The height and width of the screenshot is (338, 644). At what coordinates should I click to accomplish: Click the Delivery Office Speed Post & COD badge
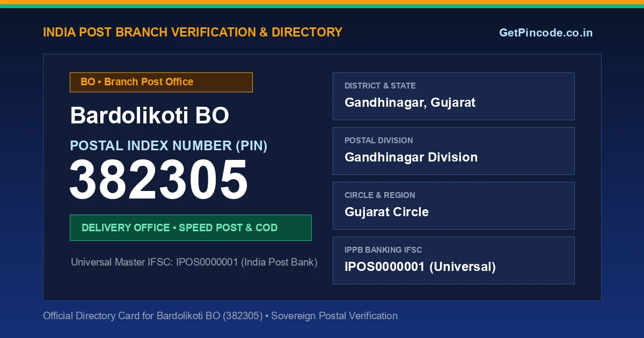pos(191,227)
